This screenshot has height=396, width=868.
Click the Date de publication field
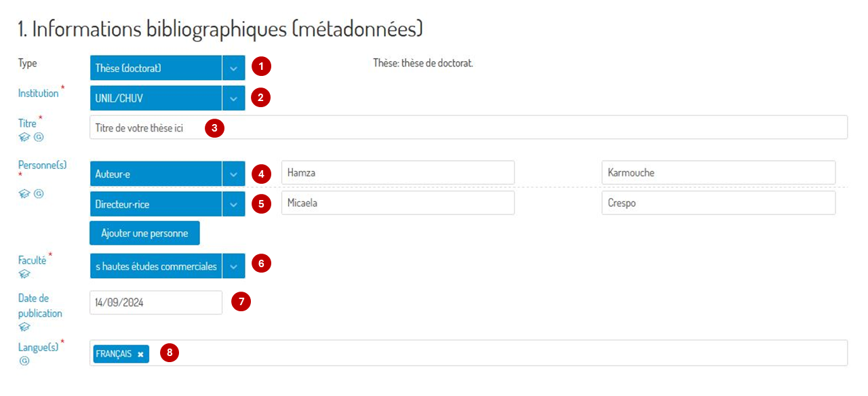point(155,303)
